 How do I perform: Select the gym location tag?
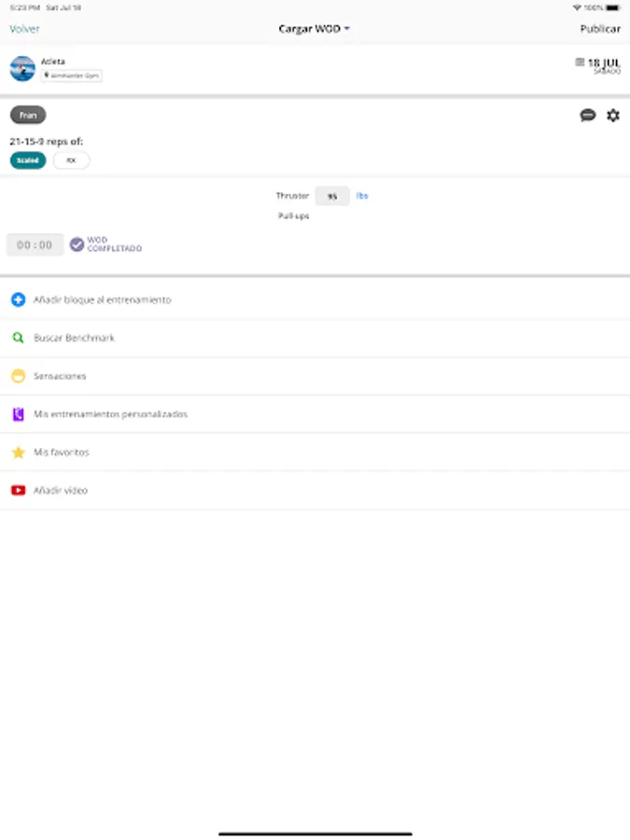tap(72, 76)
